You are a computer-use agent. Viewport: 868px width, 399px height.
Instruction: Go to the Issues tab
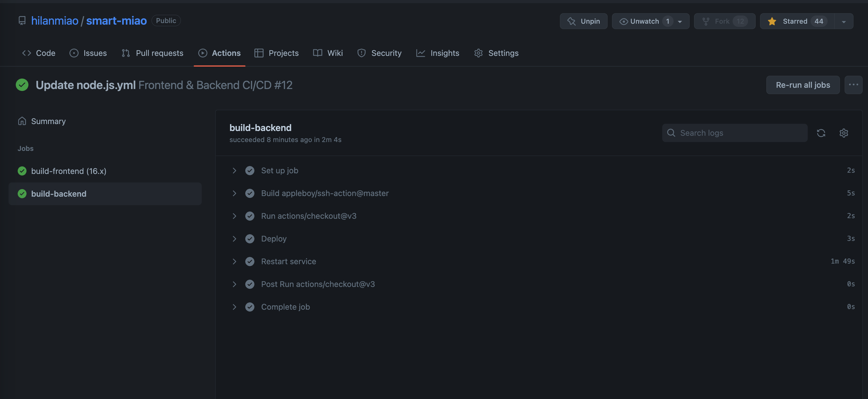88,53
